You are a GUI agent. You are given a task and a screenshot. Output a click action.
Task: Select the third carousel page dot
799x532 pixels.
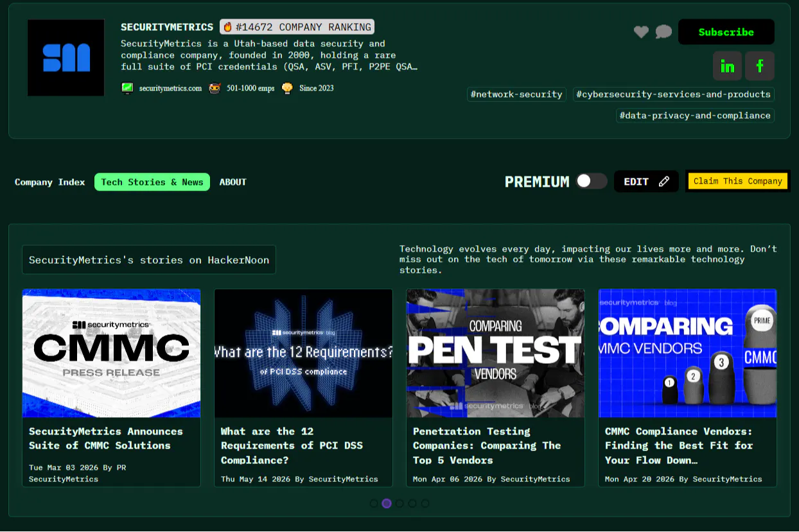click(x=399, y=503)
